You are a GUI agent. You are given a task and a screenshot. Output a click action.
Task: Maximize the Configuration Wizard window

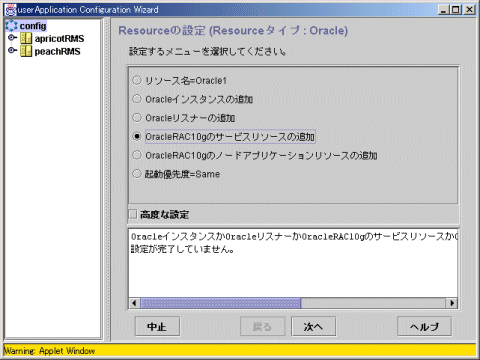456,10
